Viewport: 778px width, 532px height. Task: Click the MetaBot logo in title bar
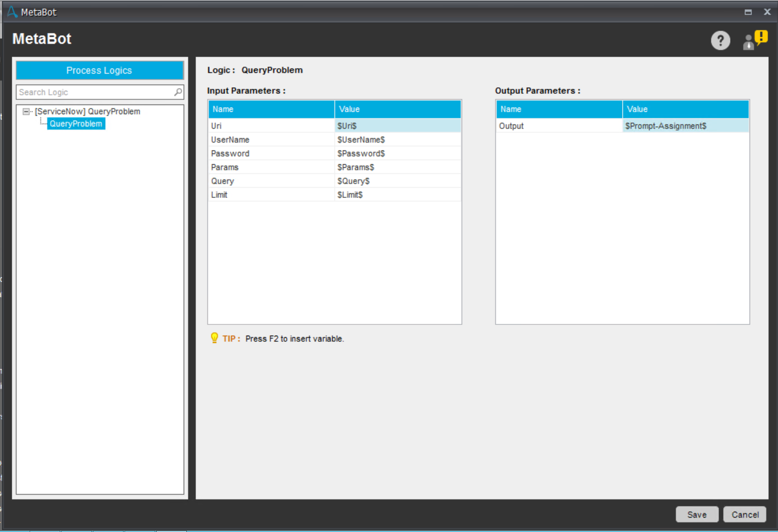(12, 12)
